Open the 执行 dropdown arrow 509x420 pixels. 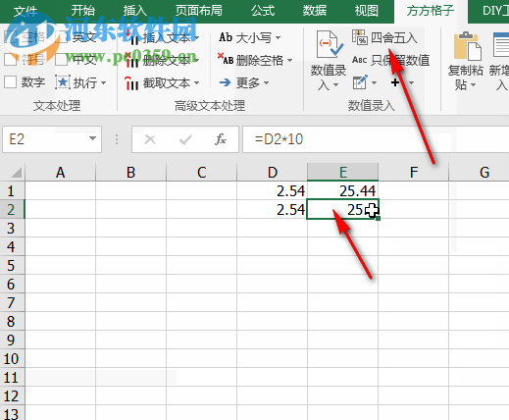[x=103, y=83]
